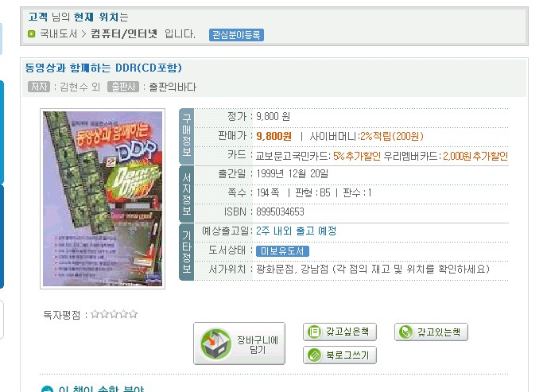Add book with 장바구니에 담기 button
The image size is (547, 392).
pos(239,343)
